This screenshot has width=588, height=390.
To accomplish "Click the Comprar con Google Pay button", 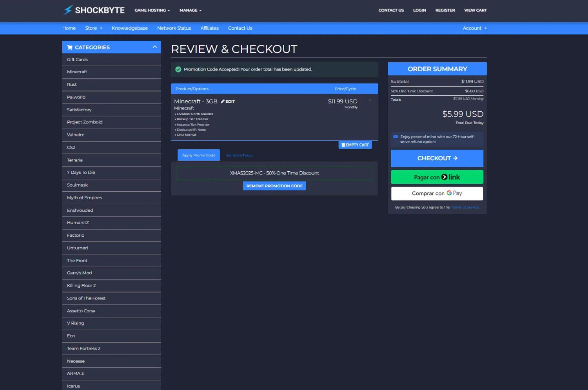I will click(x=437, y=193).
